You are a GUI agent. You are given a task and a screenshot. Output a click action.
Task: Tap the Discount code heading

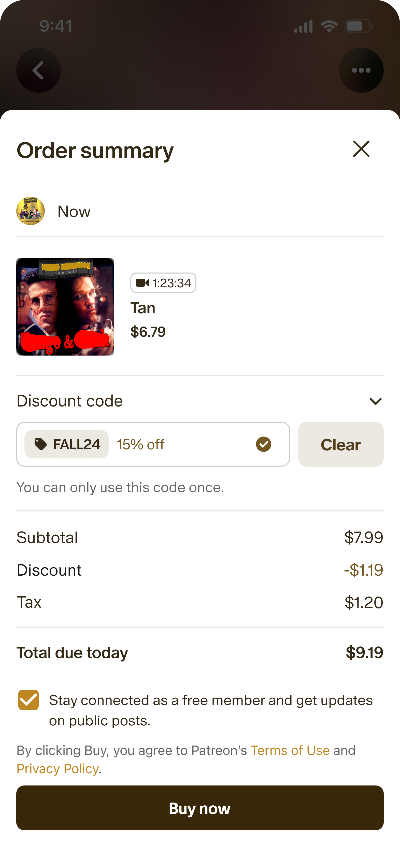click(70, 401)
